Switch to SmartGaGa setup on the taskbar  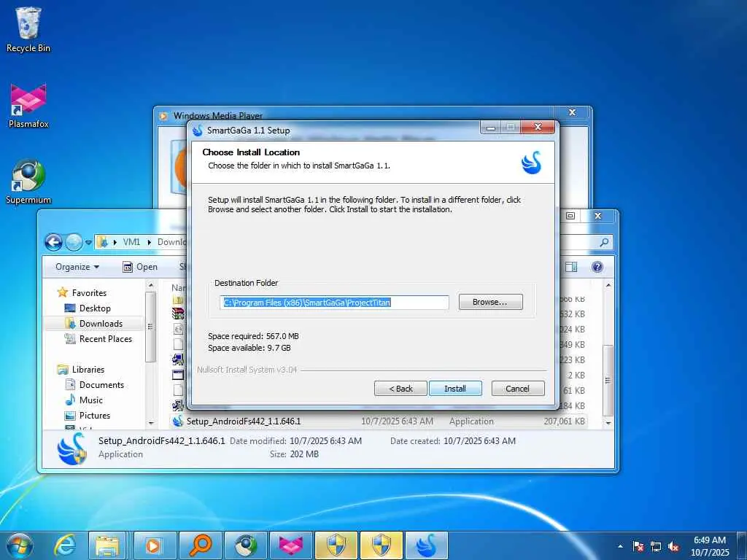(x=426, y=545)
